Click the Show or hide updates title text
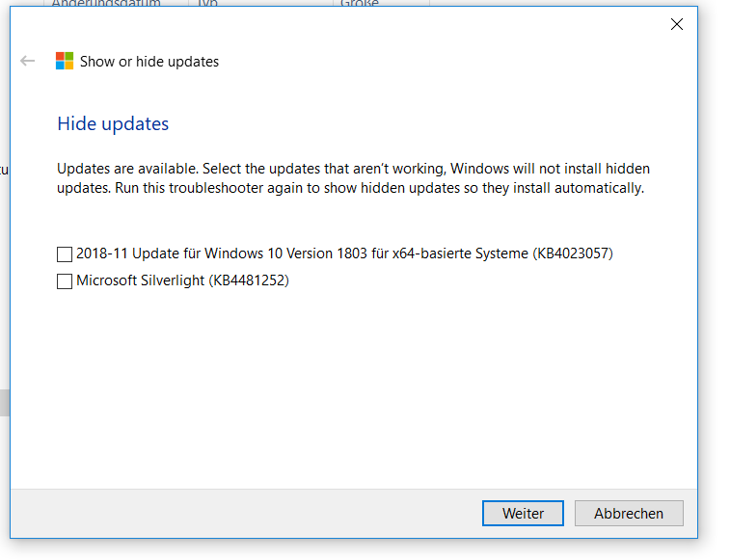730x560 pixels. pyautogui.click(x=149, y=62)
